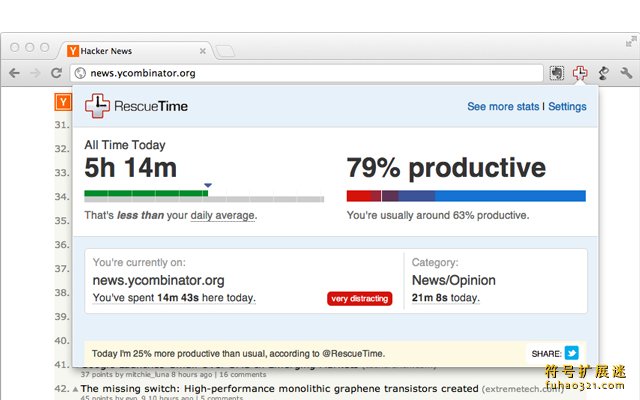Open a new tab button
Screen dimensions: 640x400
click(x=225, y=51)
